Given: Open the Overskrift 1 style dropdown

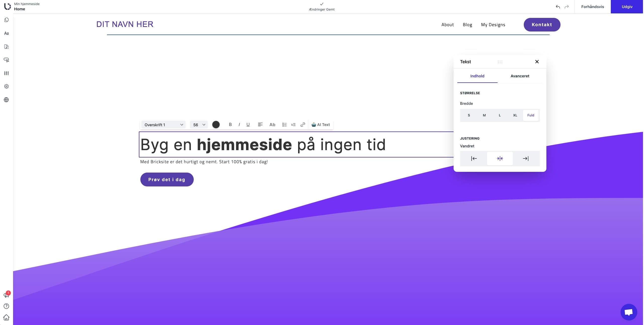Looking at the screenshot, I should click(x=164, y=125).
